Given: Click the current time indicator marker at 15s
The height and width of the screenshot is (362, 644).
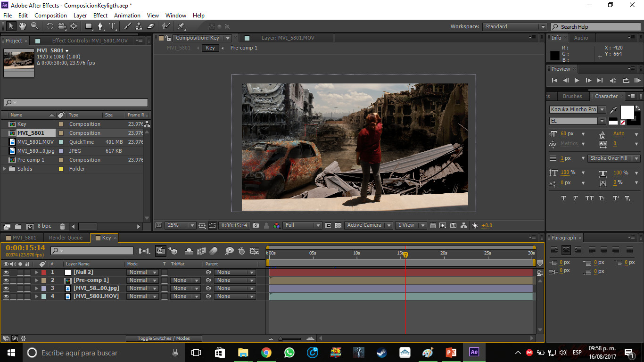Looking at the screenshot, I should (x=405, y=255).
